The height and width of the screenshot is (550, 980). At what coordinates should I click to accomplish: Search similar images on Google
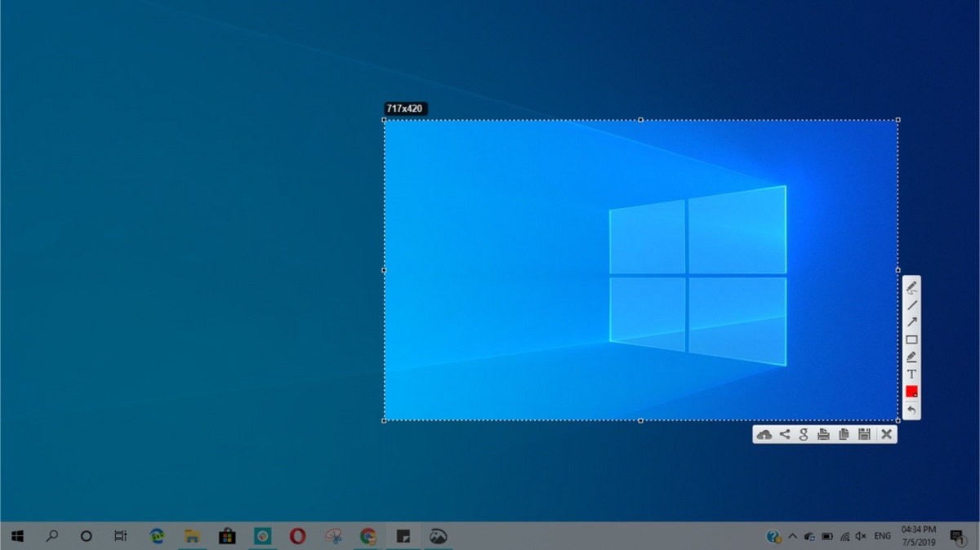[804, 435]
